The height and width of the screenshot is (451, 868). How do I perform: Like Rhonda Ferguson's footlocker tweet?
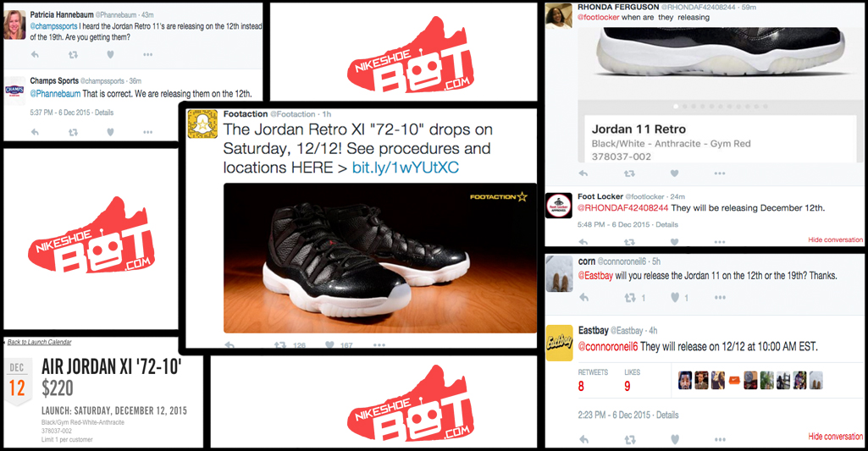pyautogui.click(x=674, y=173)
